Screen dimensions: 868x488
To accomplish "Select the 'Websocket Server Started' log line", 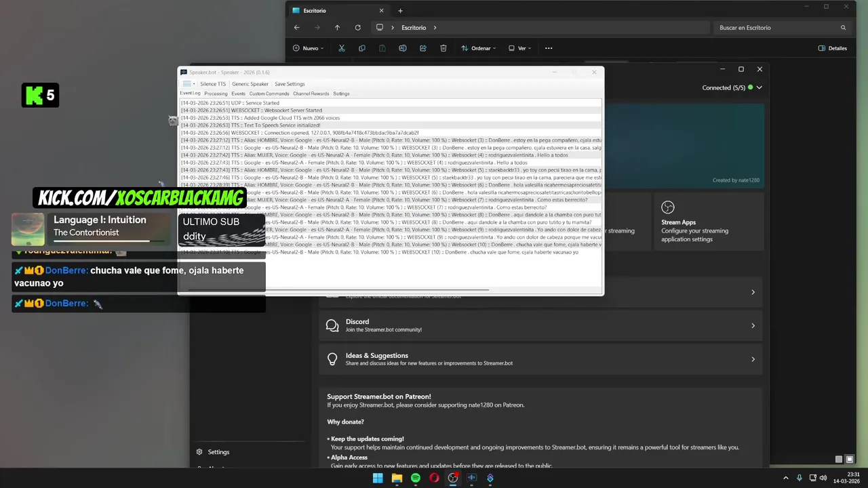I will click(391, 110).
